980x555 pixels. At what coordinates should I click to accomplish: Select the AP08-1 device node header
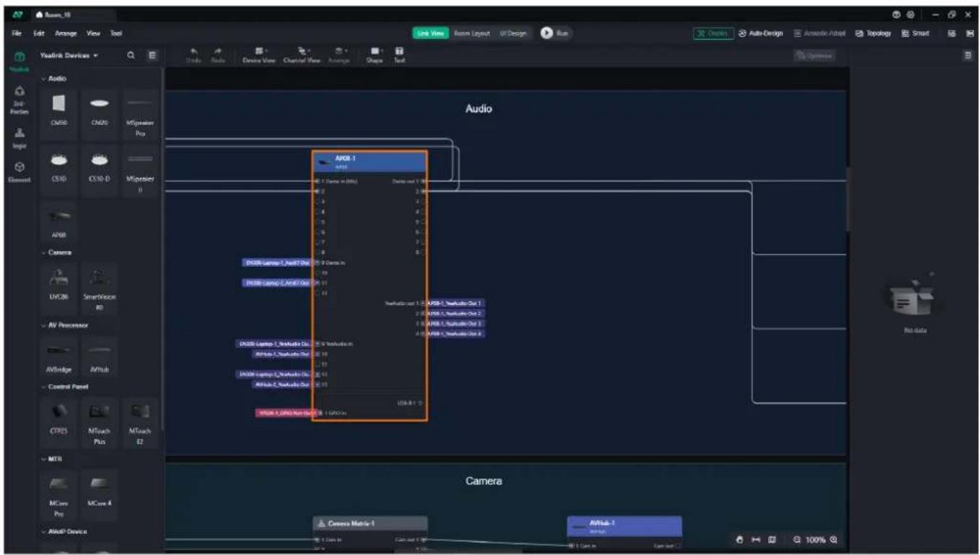click(370, 161)
